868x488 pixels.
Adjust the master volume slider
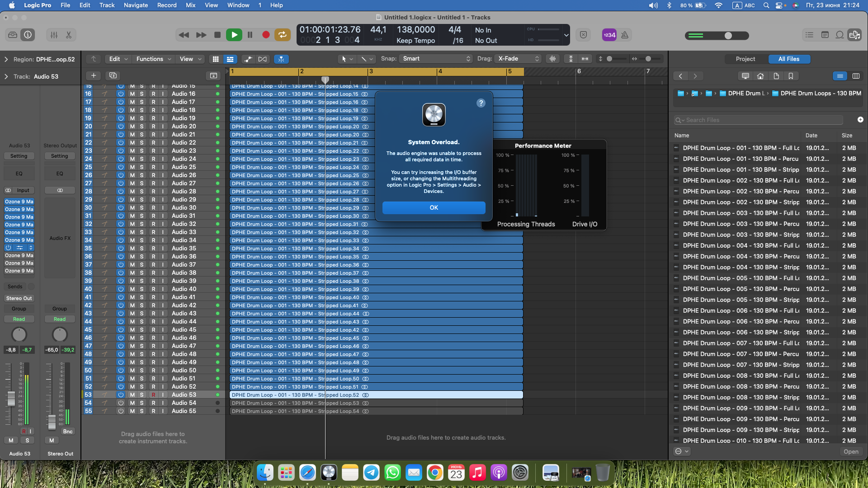(728, 35)
